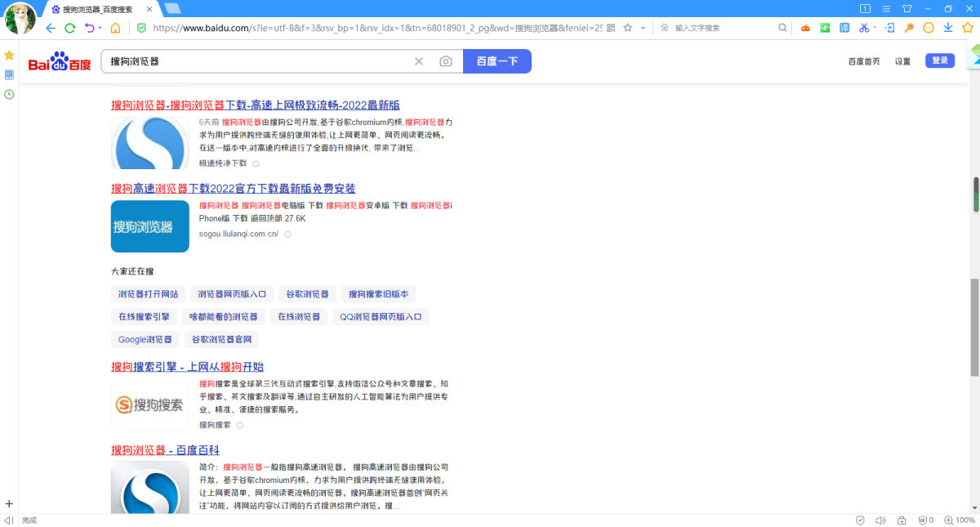
Task: Click the browser back arrow
Action: (51, 28)
